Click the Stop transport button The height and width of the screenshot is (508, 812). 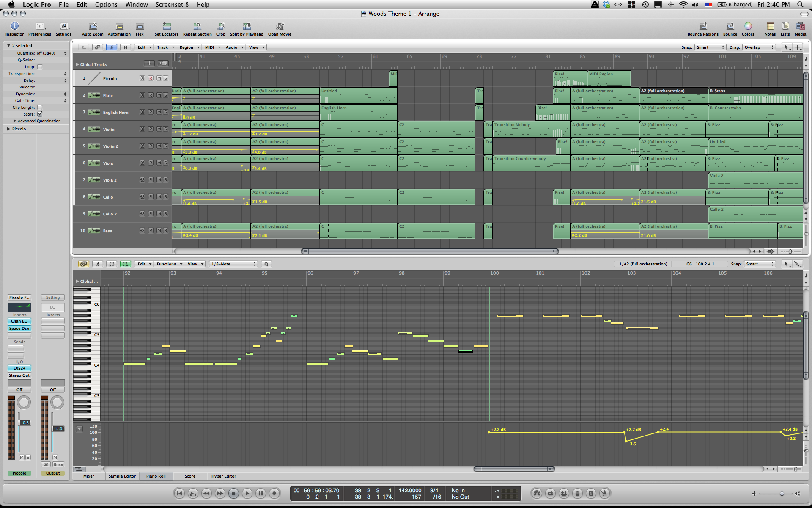(x=233, y=493)
